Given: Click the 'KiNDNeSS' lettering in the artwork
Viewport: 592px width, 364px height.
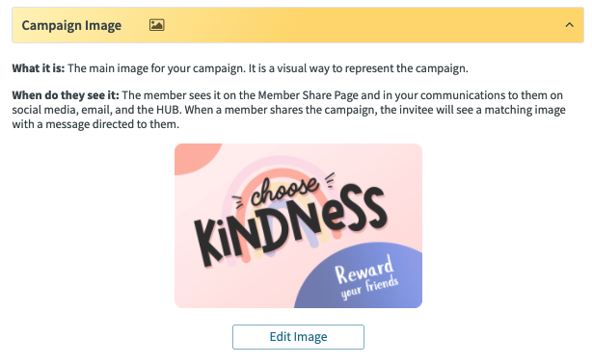Looking at the screenshot, I should tap(291, 224).
